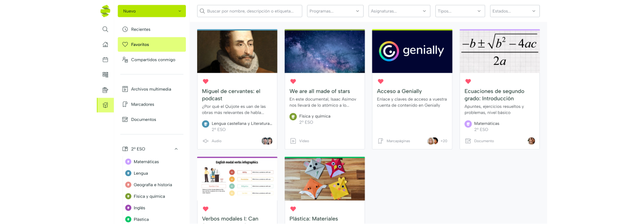This screenshot has height=224, width=644.
Task: Open the dashboard grid icon in sidebar
Action: 105,75
